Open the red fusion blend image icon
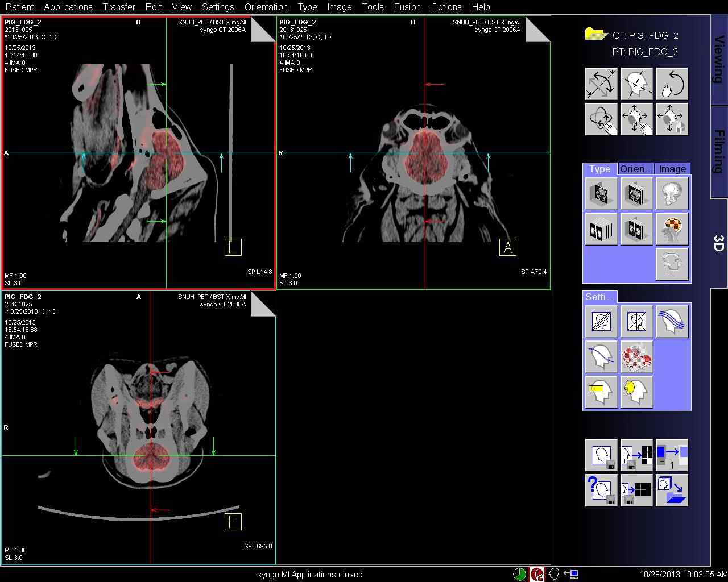The image size is (728, 582). pyautogui.click(x=636, y=357)
